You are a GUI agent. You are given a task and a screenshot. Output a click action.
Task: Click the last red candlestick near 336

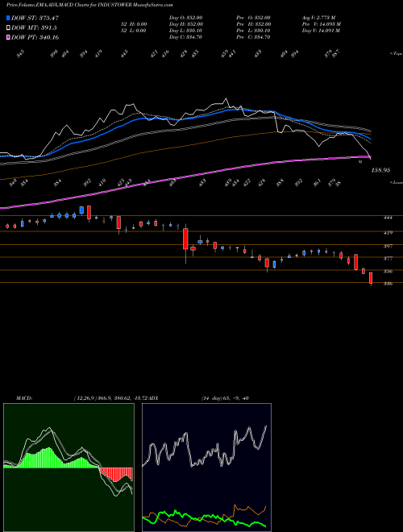tap(371, 278)
